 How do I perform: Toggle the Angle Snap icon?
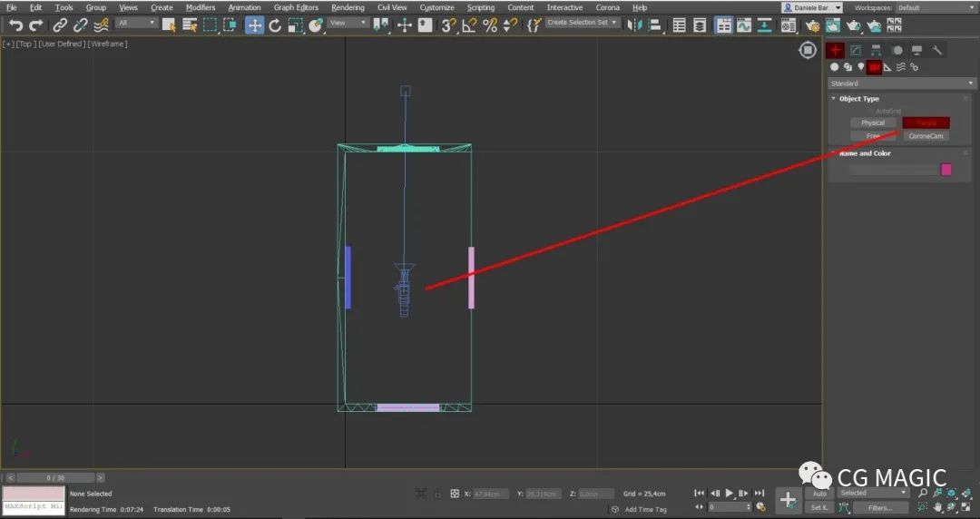tap(469, 25)
